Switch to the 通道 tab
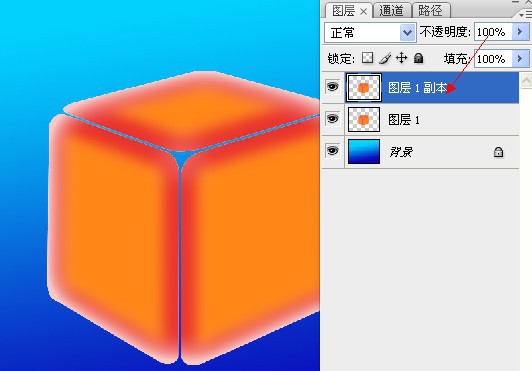Image resolution: width=532 pixels, height=371 pixels. [x=392, y=11]
